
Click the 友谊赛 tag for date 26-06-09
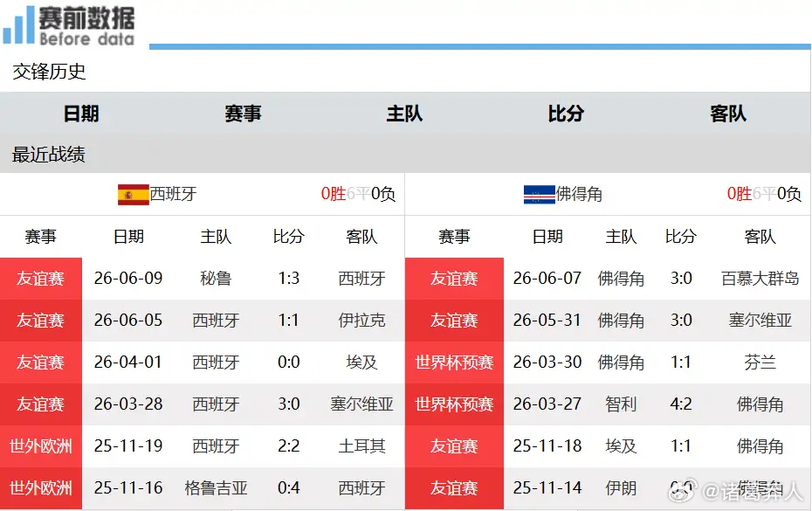41,279
